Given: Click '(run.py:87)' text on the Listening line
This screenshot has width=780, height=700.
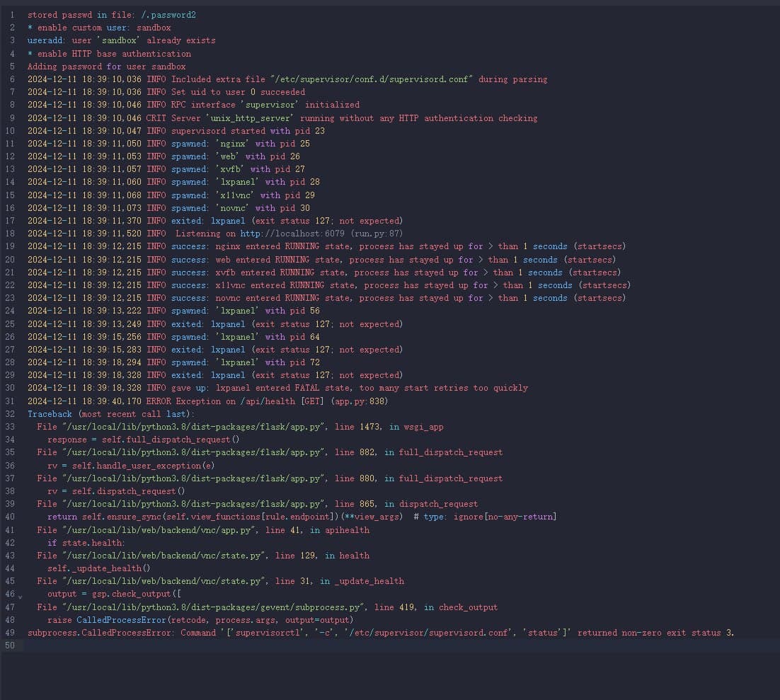Looking at the screenshot, I should point(377,234).
